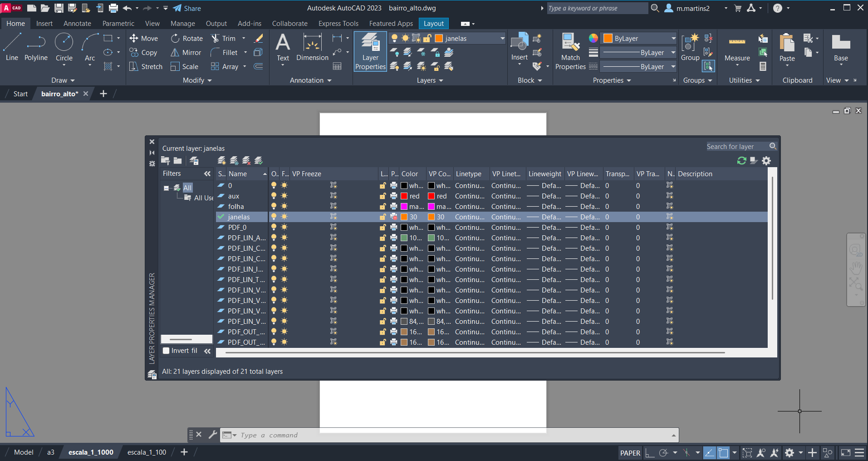Select the Dimension tool

click(312, 48)
